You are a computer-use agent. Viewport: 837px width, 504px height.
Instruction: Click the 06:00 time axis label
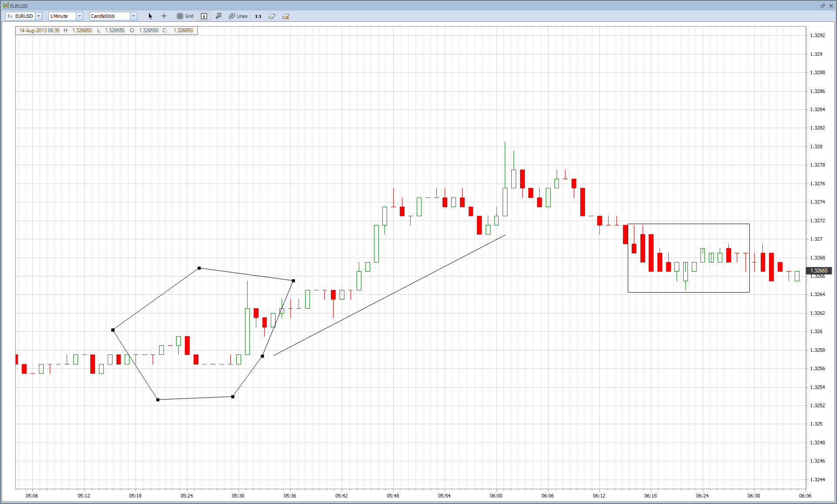[x=496, y=496]
